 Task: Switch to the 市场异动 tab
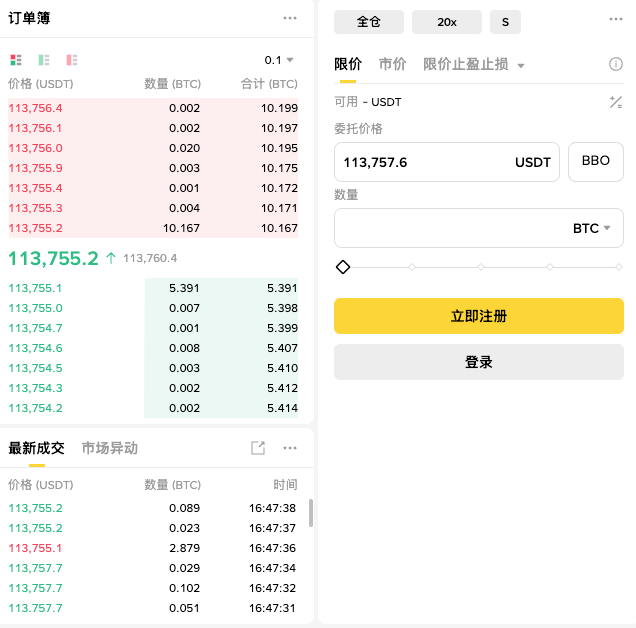pos(110,448)
